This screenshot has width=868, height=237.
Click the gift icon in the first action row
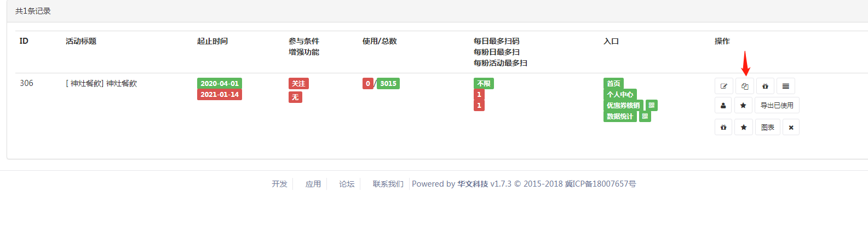tap(765, 86)
